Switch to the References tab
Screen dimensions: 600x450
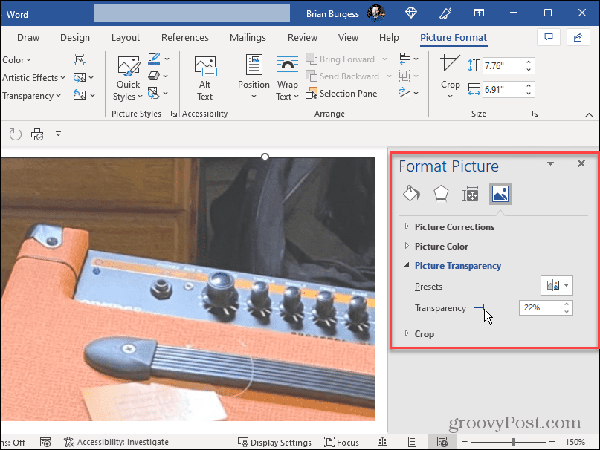[185, 38]
